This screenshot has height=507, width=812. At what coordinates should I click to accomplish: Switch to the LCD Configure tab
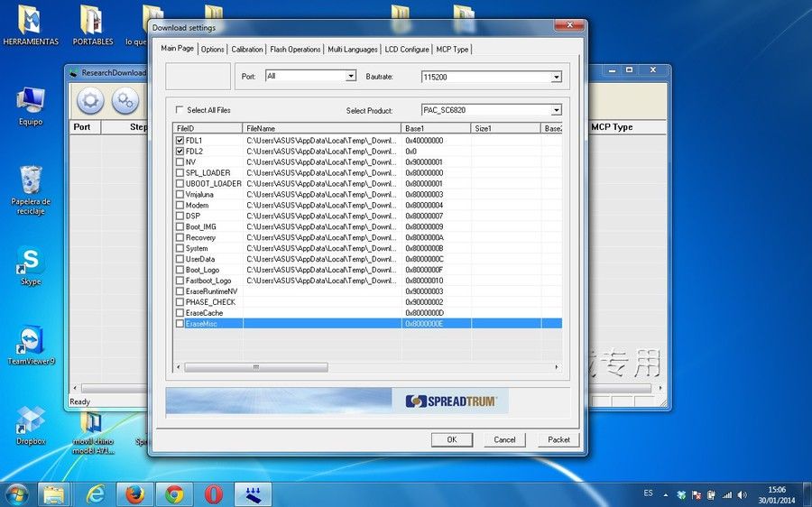[407, 50]
